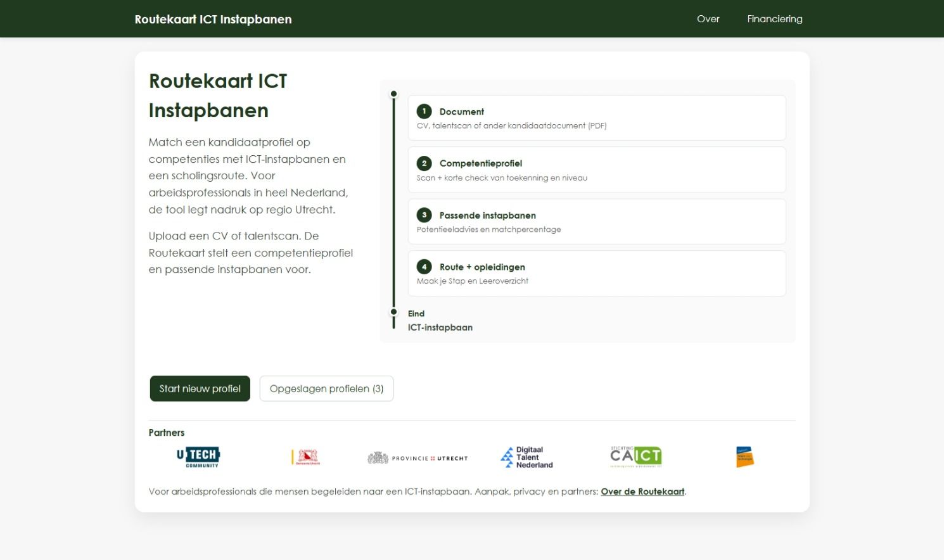Click the 'Eind' timeline label

(416, 314)
